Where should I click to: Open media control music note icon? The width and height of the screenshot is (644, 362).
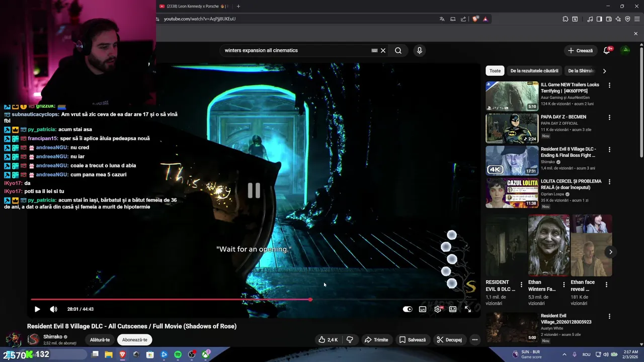coord(590,19)
